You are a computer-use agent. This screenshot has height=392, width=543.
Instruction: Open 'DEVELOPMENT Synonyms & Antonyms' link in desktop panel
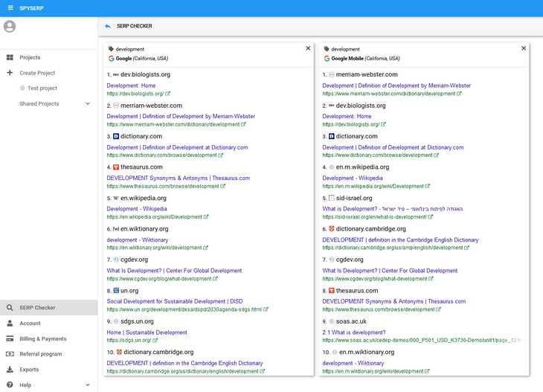178,178
